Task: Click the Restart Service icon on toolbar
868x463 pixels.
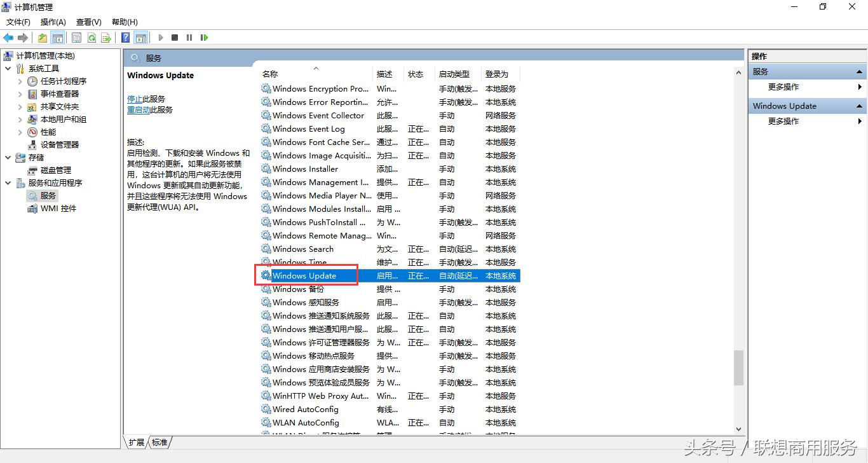Action: click(x=203, y=37)
